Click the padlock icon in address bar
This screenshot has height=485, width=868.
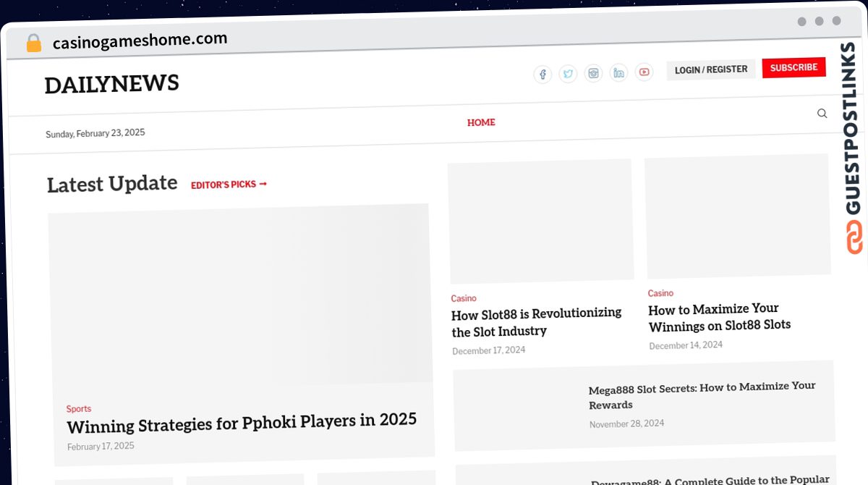[33, 43]
